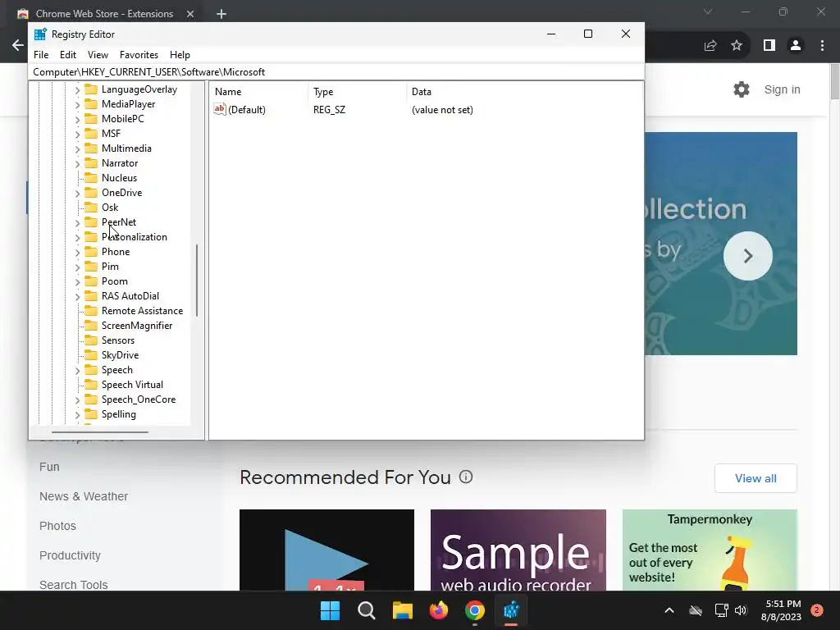Close the Chrome Web Store tab

190,14
